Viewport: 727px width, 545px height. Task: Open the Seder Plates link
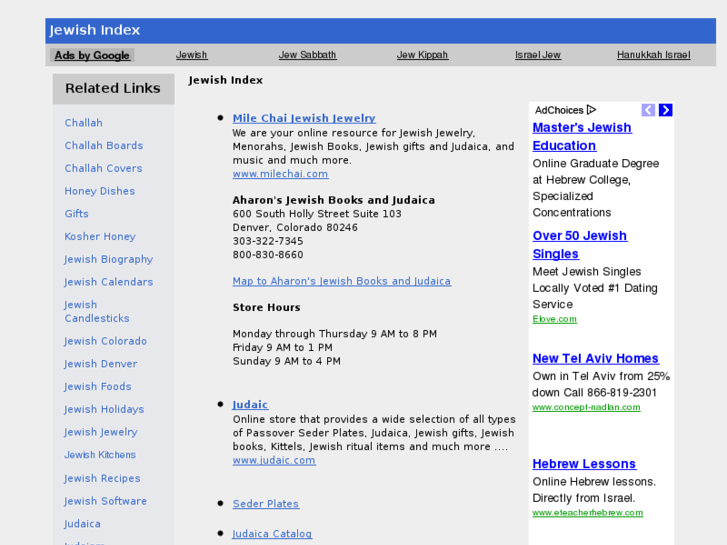[x=266, y=504]
